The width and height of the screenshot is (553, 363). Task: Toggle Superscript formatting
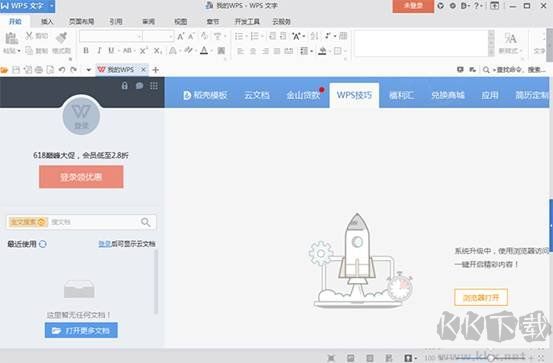click(x=144, y=51)
